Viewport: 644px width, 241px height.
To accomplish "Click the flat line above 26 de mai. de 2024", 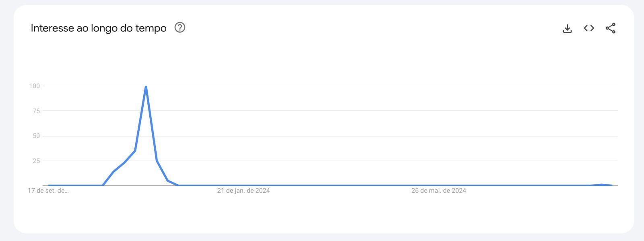I will [x=439, y=185].
